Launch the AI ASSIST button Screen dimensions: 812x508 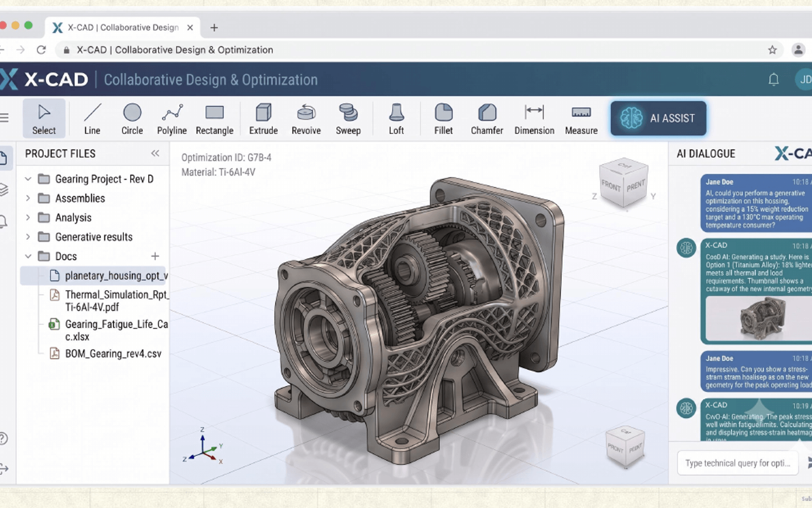pyautogui.click(x=658, y=118)
